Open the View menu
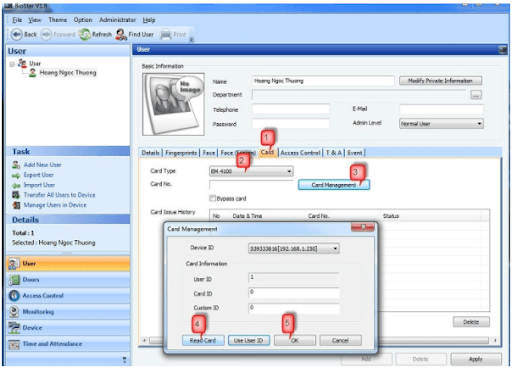 tap(35, 20)
